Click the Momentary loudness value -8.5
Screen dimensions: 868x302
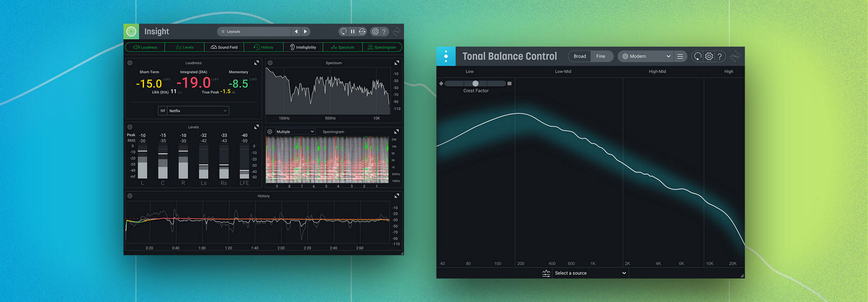(238, 84)
